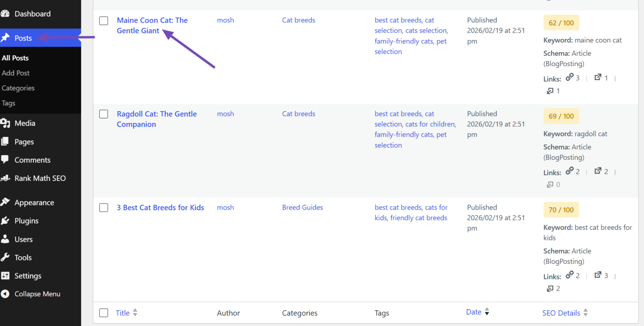Click the Tools wrench icon
The width and height of the screenshot is (644, 326).
coord(5,257)
